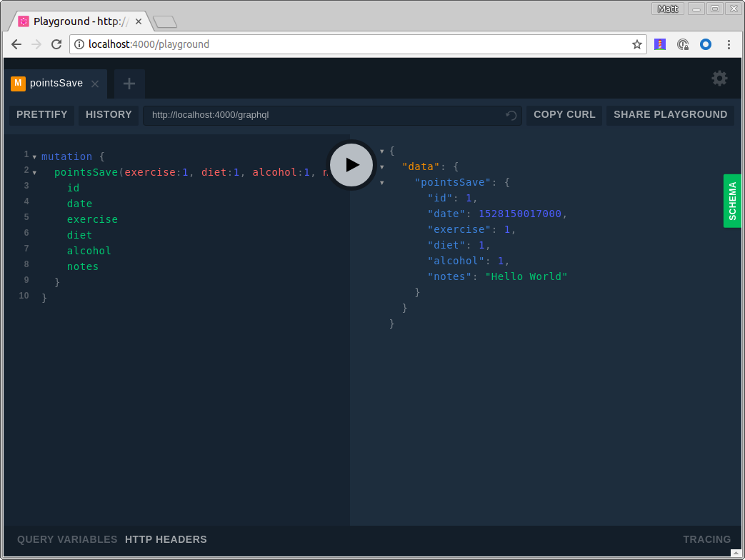Collapse the "data" object in response

pyautogui.click(x=382, y=166)
